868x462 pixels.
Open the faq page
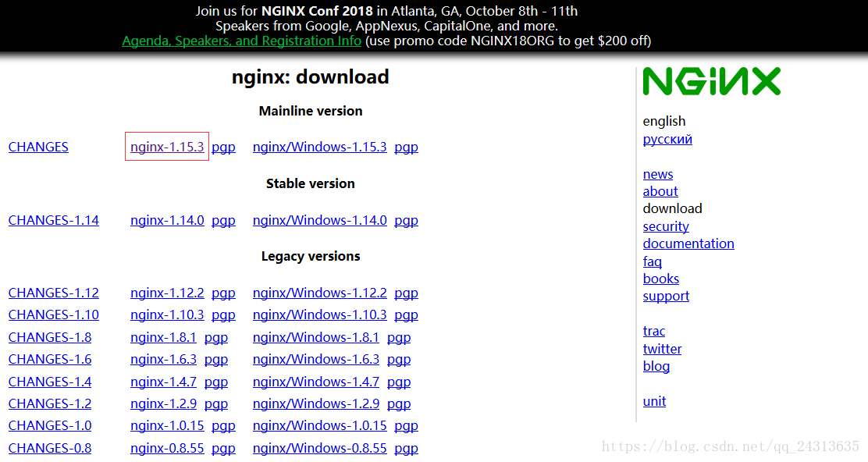(x=652, y=261)
